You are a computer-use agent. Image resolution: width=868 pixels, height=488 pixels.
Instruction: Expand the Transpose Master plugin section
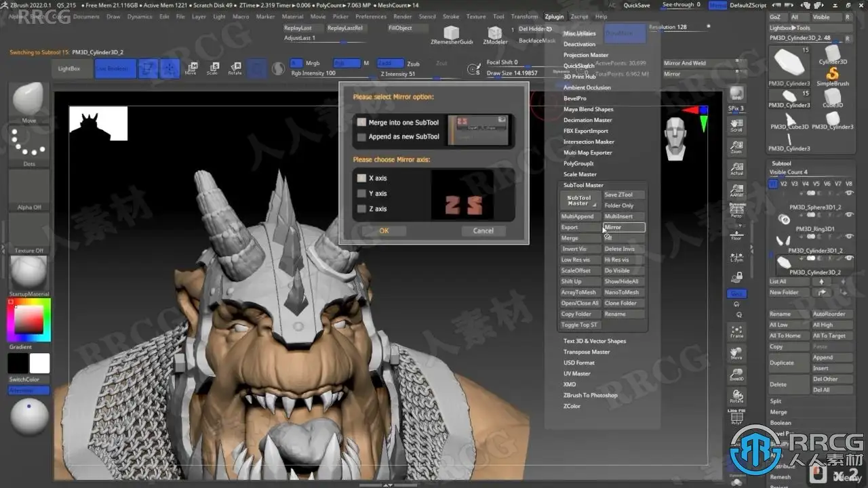pos(587,352)
